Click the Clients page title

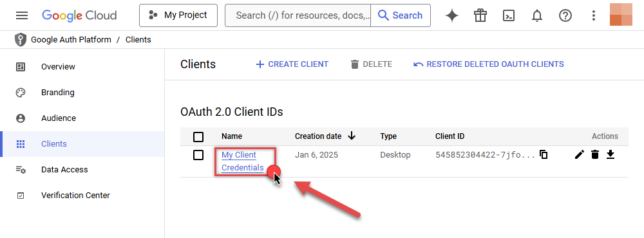(x=198, y=64)
